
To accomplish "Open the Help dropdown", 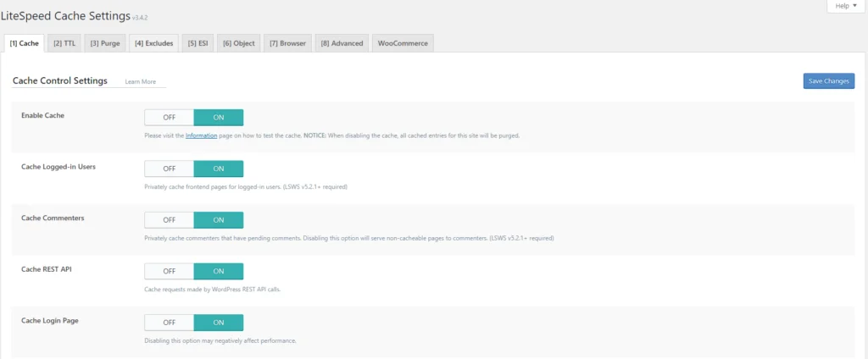I will [847, 6].
